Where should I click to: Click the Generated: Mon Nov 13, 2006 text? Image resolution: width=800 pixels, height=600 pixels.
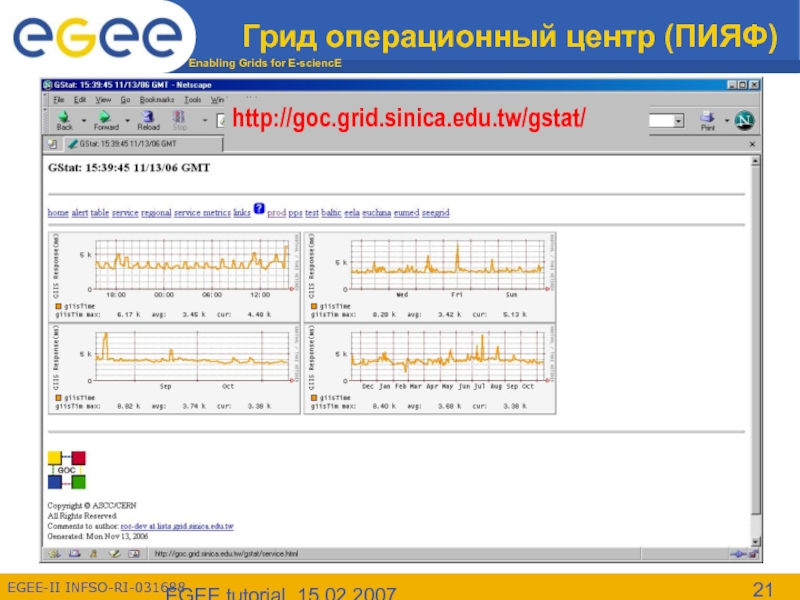click(98, 537)
